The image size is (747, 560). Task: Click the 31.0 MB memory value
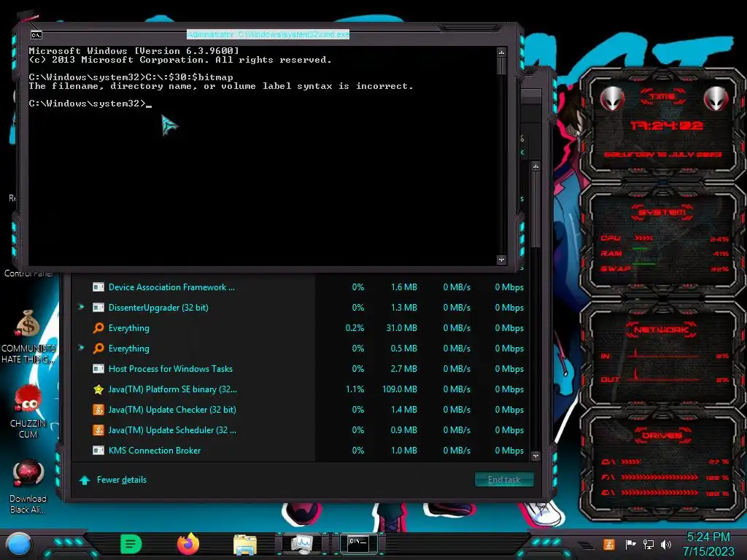tap(402, 328)
